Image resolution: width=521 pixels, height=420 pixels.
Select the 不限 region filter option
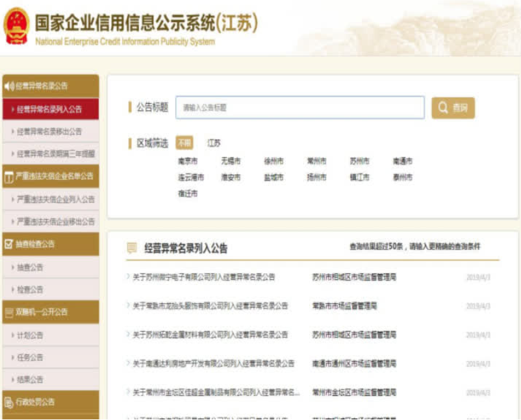184,143
